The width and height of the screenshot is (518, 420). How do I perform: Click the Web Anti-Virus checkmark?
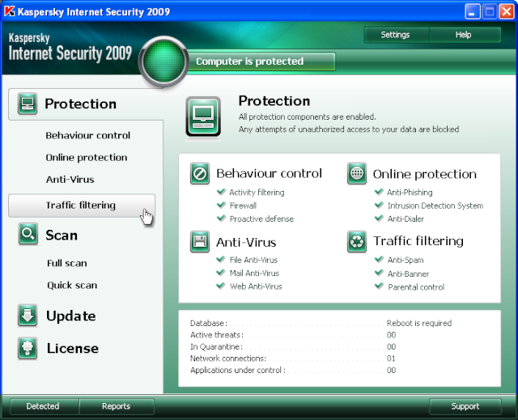(x=221, y=286)
